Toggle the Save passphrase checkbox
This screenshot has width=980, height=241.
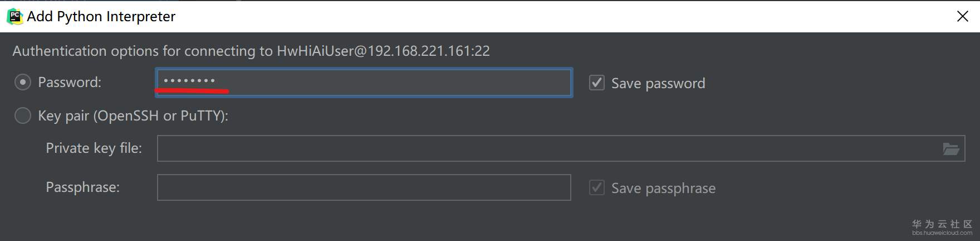point(596,188)
